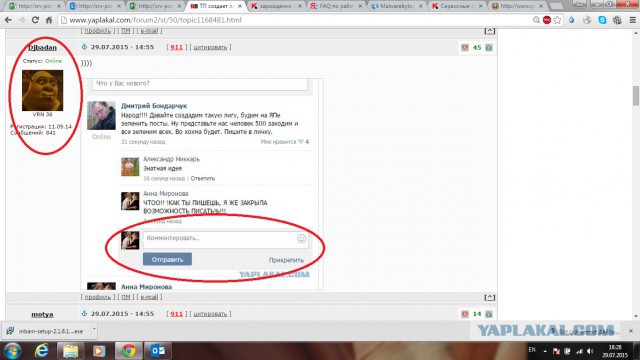Expand the mbam-setup download options arrow

[94, 329]
